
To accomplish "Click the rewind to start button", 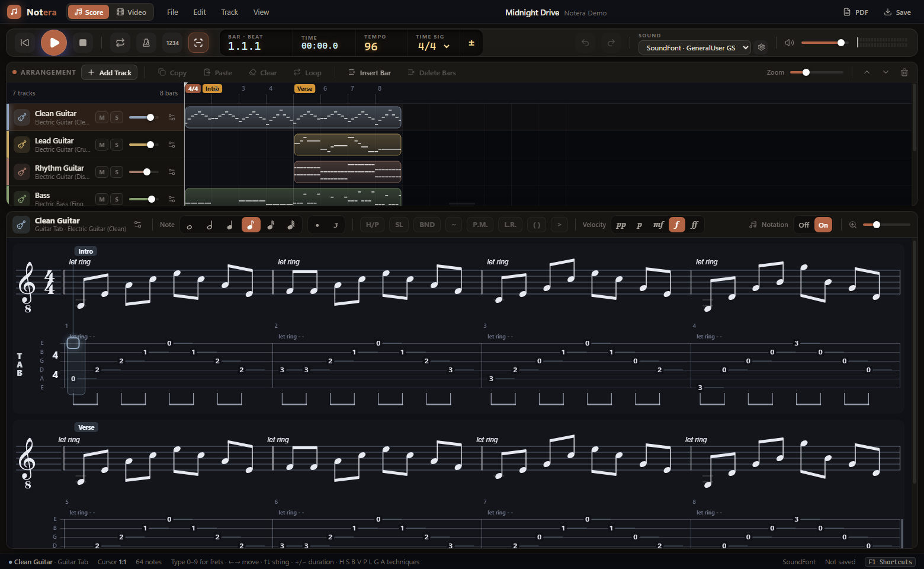I will point(25,43).
